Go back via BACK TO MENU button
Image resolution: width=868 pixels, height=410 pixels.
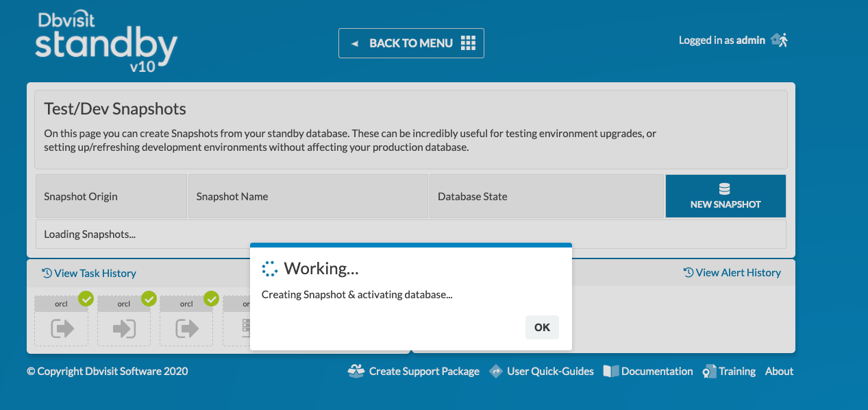coord(411,43)
